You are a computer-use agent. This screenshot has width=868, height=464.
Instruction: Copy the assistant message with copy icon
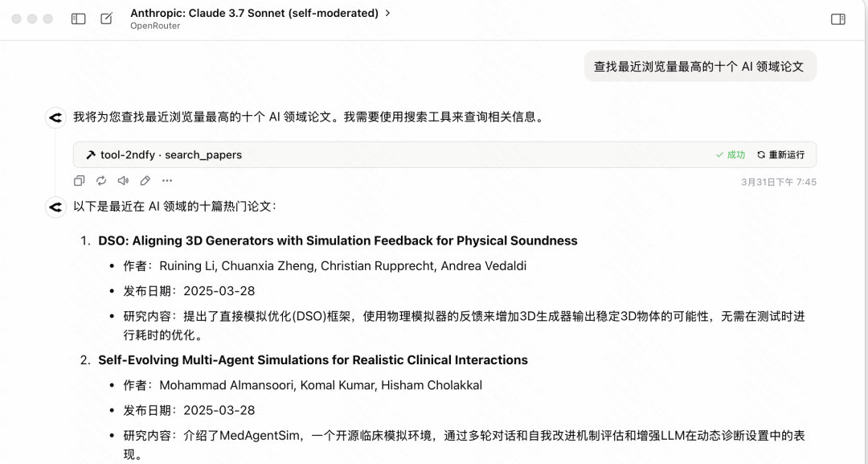point(79,180)
